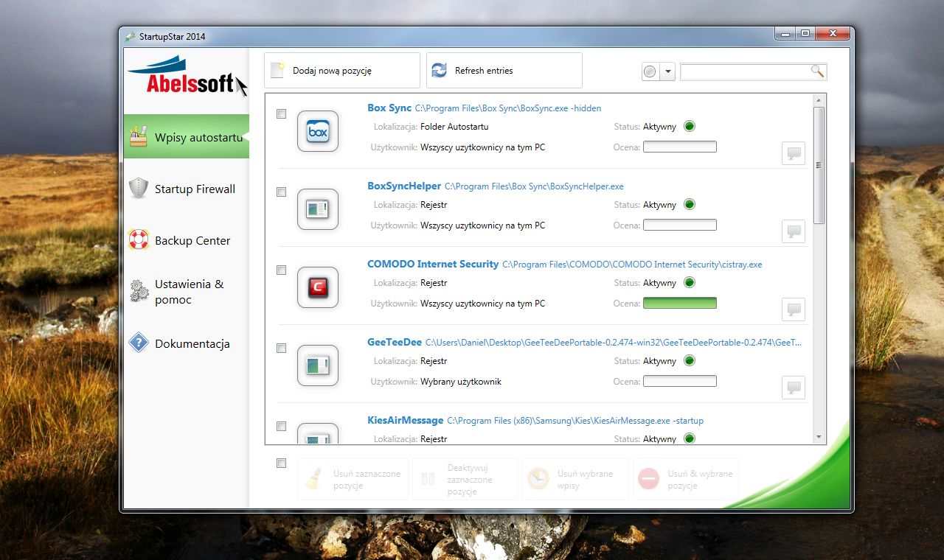944x560 pixels.
Task: Click the BoxSyncHelper entry icon
Action: pos(318,209)
